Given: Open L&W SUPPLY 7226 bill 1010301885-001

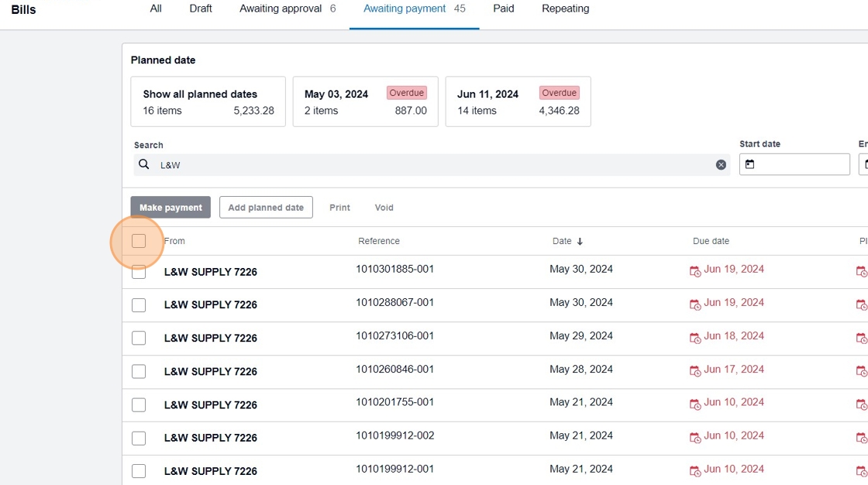Looking at the screenshot, I should [x=210, y=272].
